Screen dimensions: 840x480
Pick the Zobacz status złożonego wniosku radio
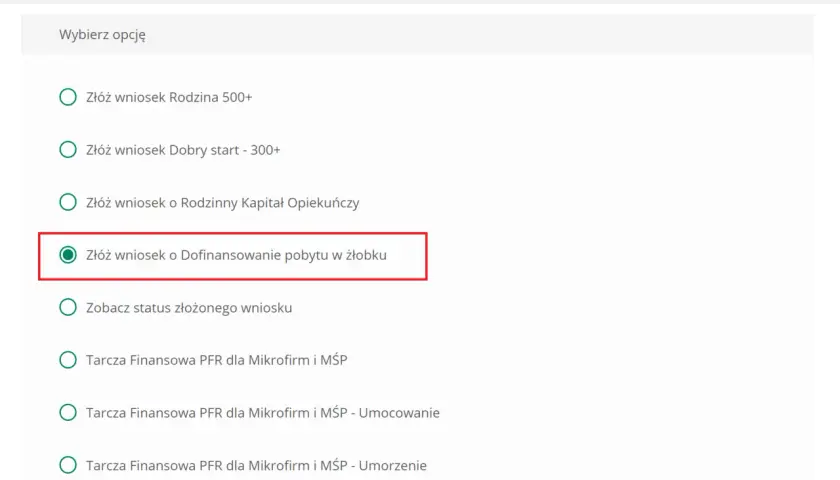pyautogui.click(x=68, y=308)
